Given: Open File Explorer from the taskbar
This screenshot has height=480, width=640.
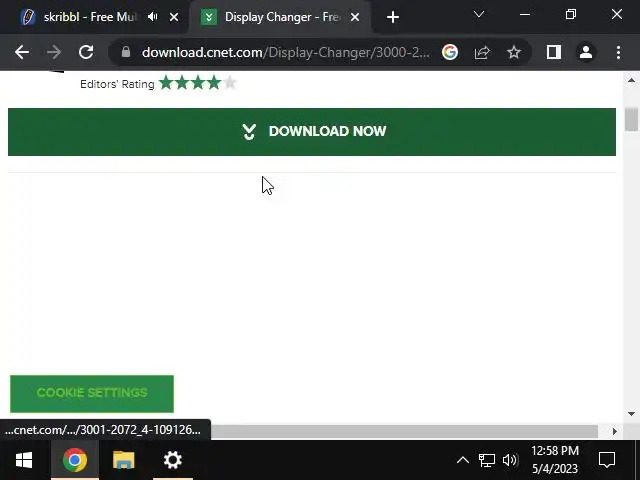Looking at the screenshot, I should click(124, 460).
